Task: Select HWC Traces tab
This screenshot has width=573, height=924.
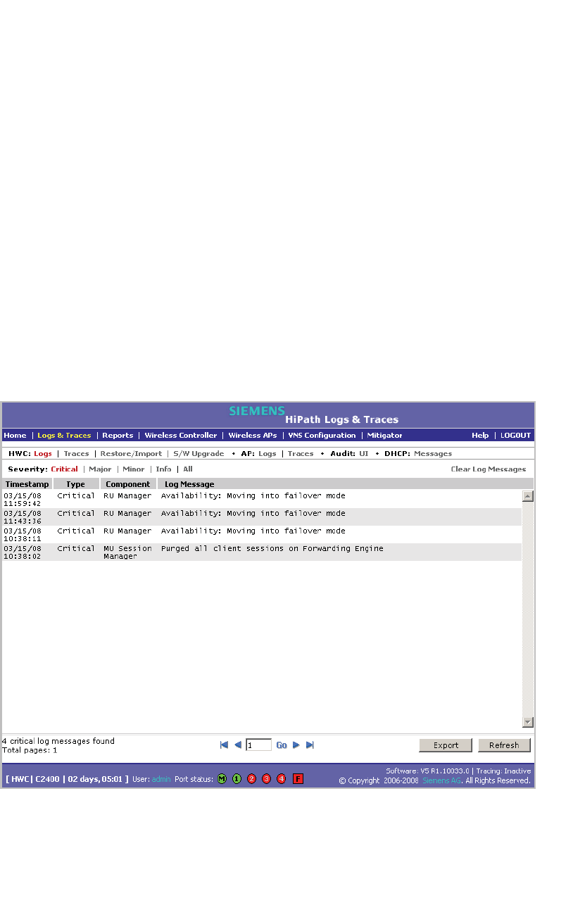Action: pyautogui.click(x=77, y=454)
